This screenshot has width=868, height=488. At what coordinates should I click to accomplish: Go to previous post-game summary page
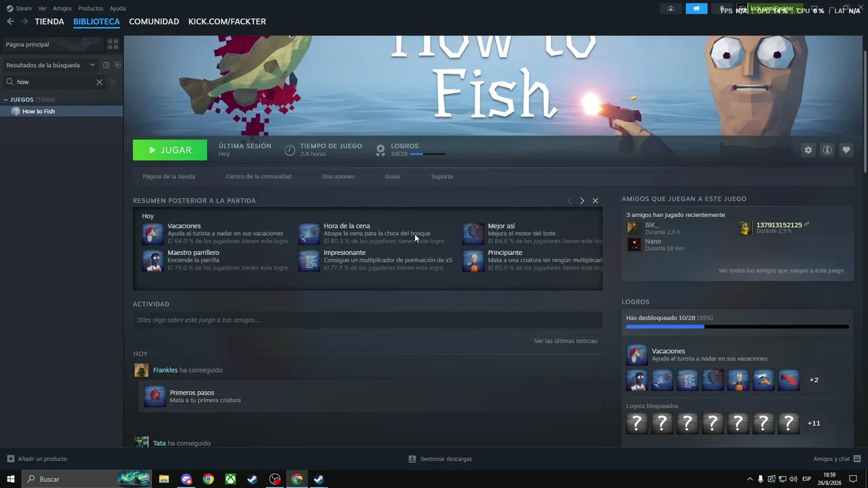(x=570, y=201)
